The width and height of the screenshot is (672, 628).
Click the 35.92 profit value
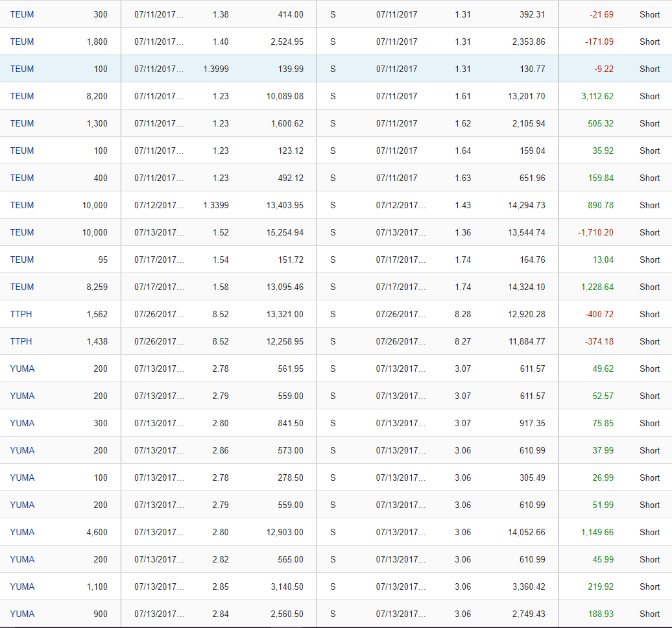point(603,151)
